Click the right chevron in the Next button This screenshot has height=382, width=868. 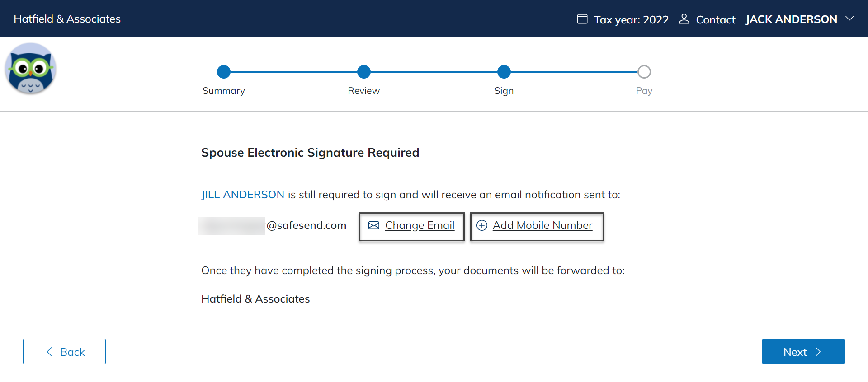(x=818, y=352)
